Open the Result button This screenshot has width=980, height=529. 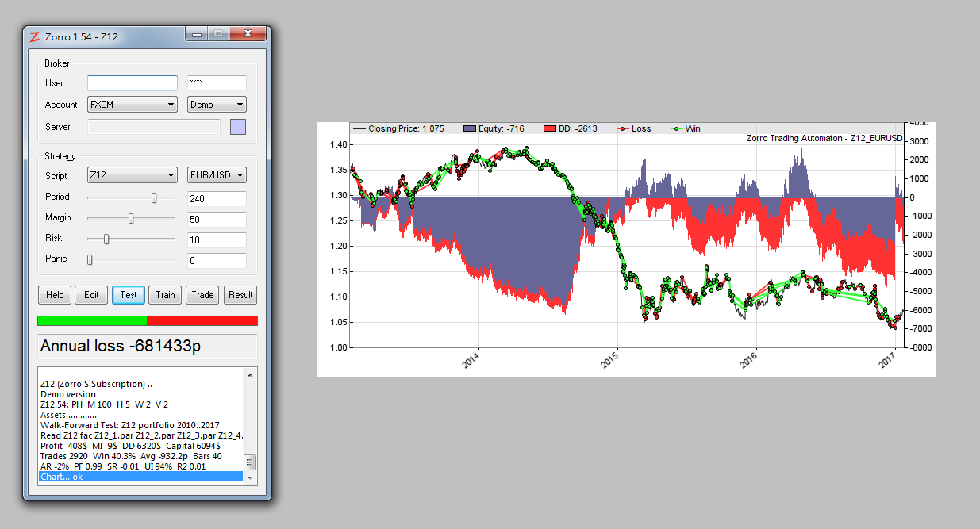(240, 295)
